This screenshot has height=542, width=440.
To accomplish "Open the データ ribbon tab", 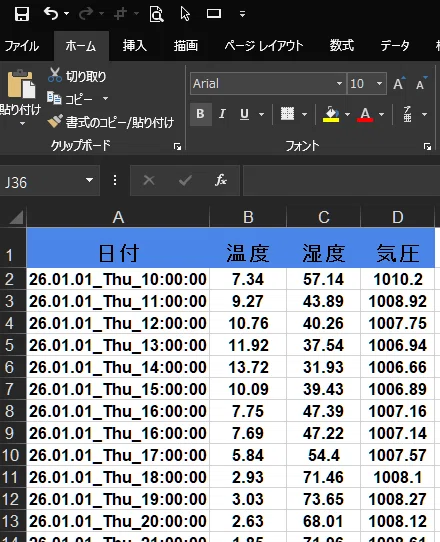I will click(395, 46).
